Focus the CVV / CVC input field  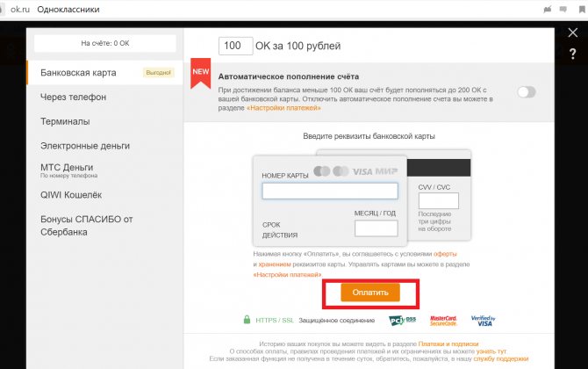pyautogui.click(x=439, y=200)
